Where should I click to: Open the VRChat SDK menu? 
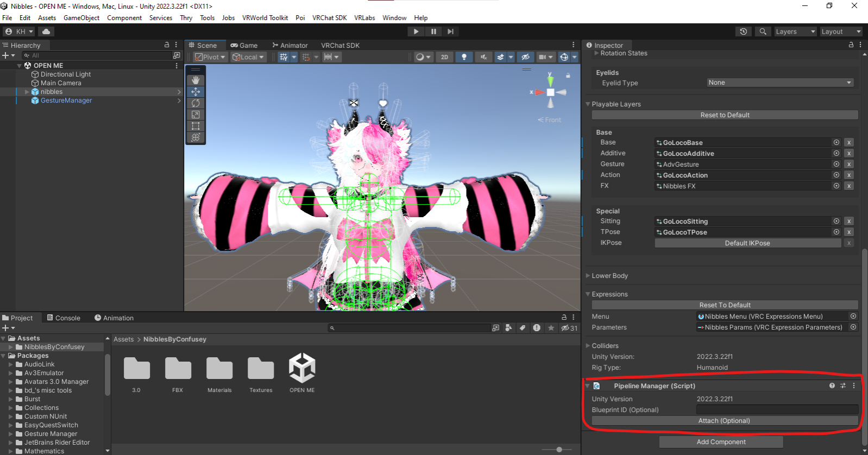(x=329, y=17)
